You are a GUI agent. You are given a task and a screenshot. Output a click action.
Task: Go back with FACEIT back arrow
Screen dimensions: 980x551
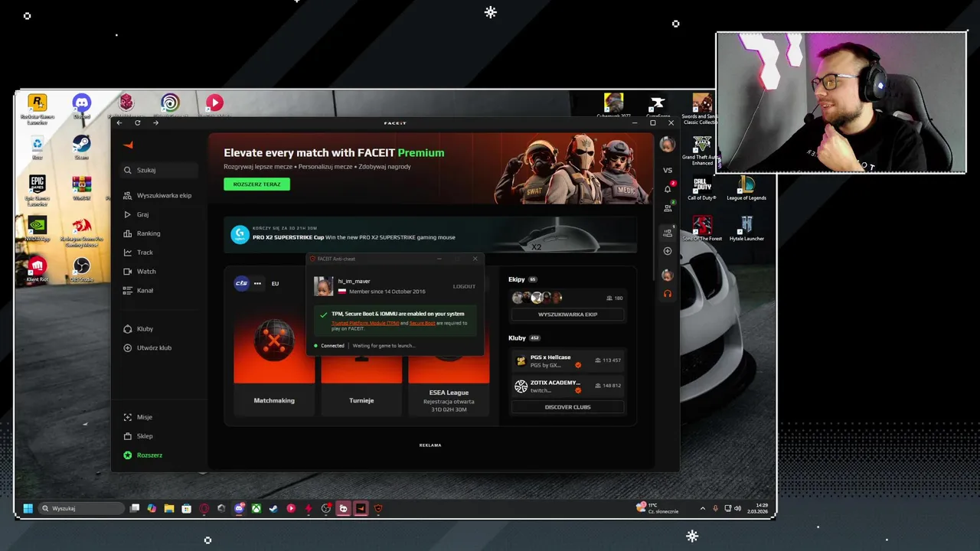coord(119,122)
